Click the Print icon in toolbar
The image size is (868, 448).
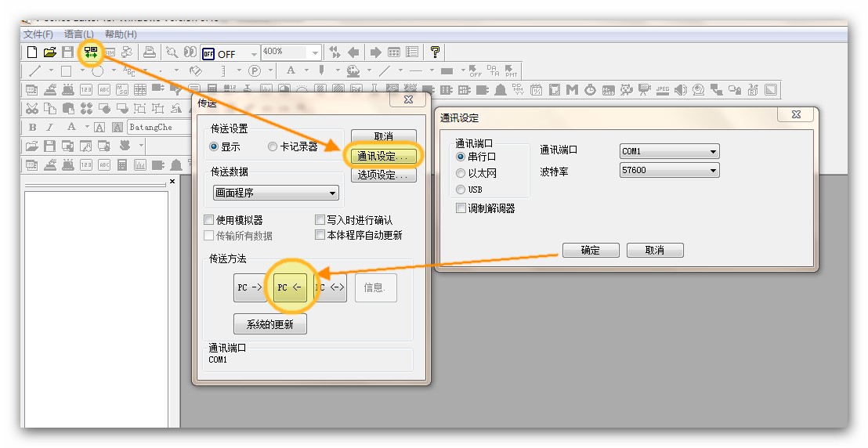click(149, 52)
